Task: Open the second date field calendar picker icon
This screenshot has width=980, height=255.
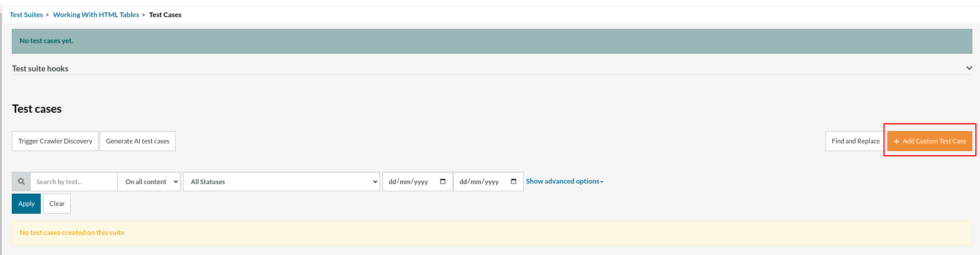Action: [x=513, y=182]
